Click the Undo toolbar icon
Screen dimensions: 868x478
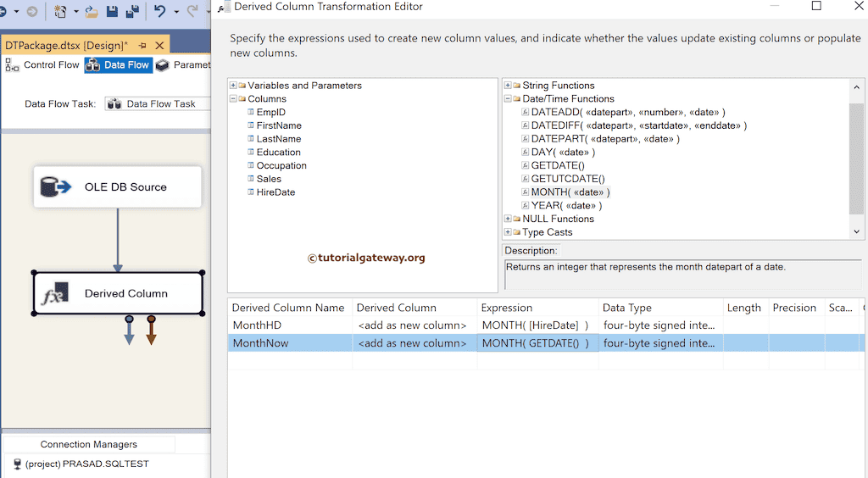(160, 11)
